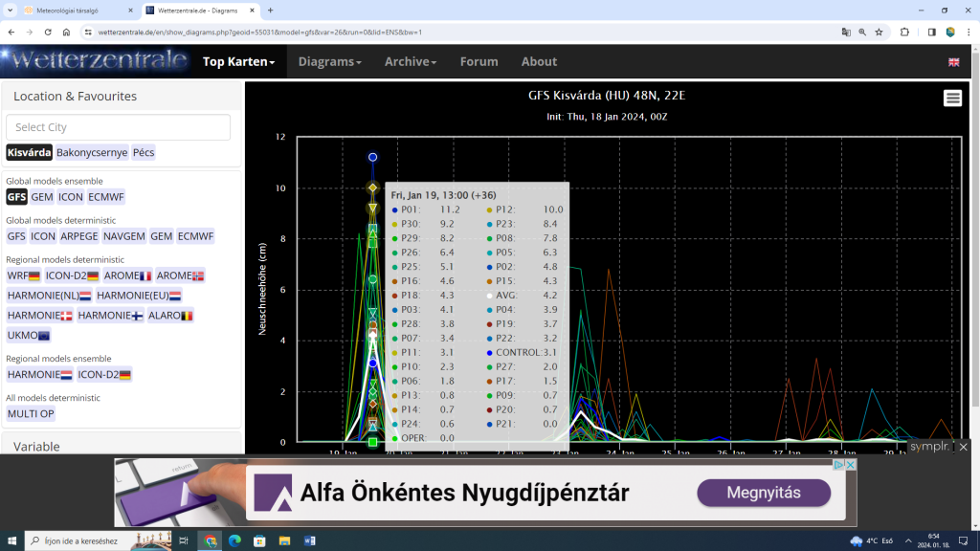Click the UK flag language icon
Screen dimensions: 980x551
click(x=953, y=62)
